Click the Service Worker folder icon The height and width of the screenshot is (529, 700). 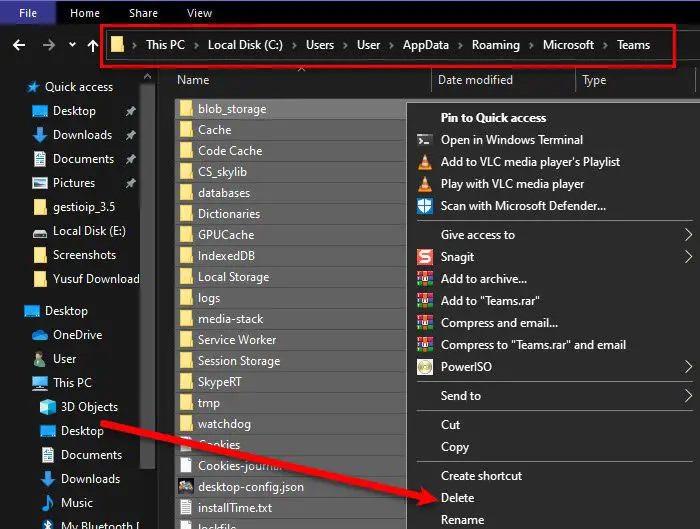[186, 339]
